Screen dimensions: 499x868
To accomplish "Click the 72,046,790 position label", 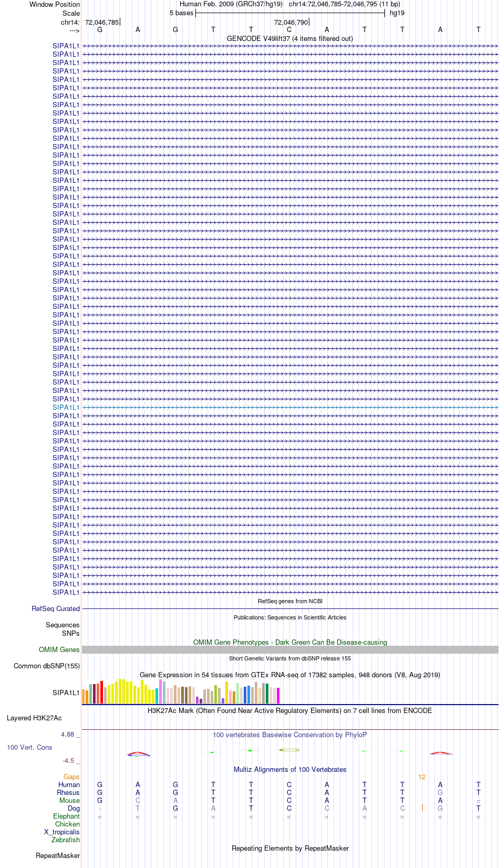I will pyautogui.click(x=291, y=23).
